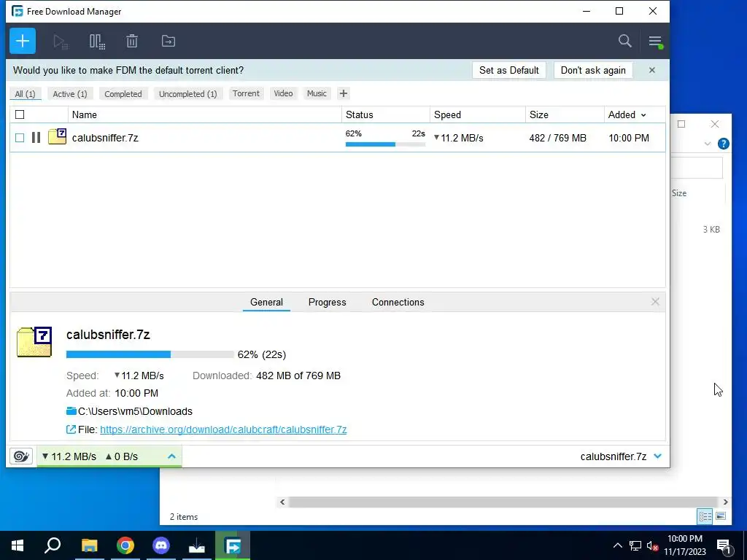This screenshot has width=747, height=560.
Task: Open the downloads folder icon in details
Action: (x=71, y=411)
